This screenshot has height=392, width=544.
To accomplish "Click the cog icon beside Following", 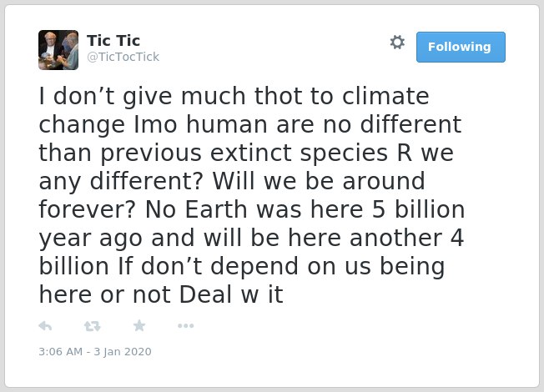I will tap(397, 43).
